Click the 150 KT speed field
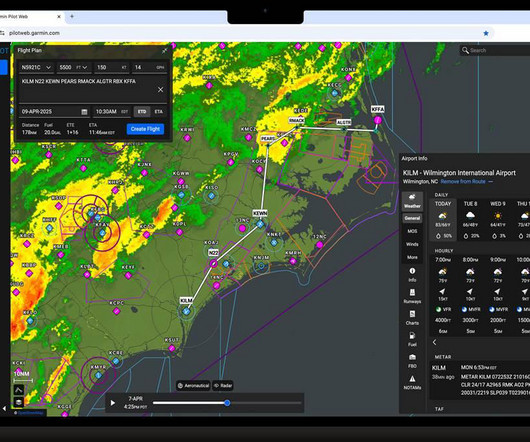The height and width of the screenshot is (442, 530). click(112, 68)
